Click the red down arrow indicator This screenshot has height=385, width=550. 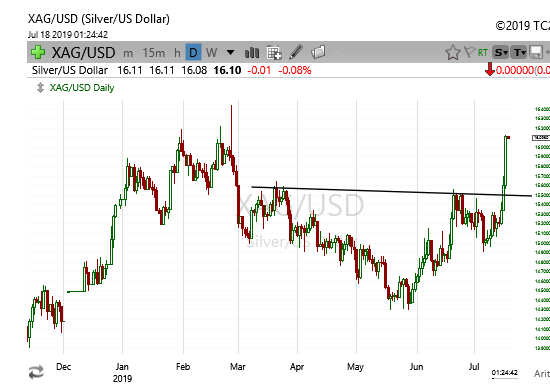(490, 69)
